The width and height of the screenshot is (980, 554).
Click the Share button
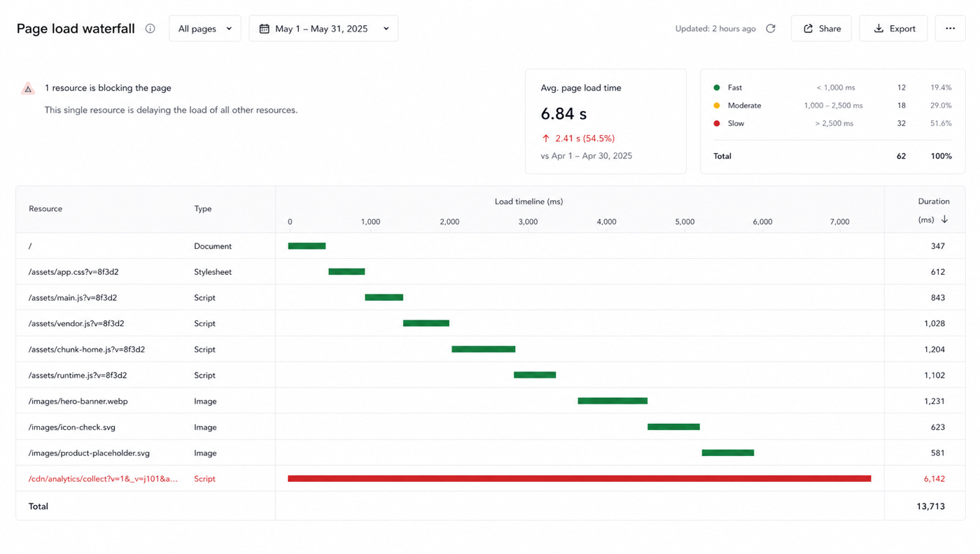click(x=821, y=29)
